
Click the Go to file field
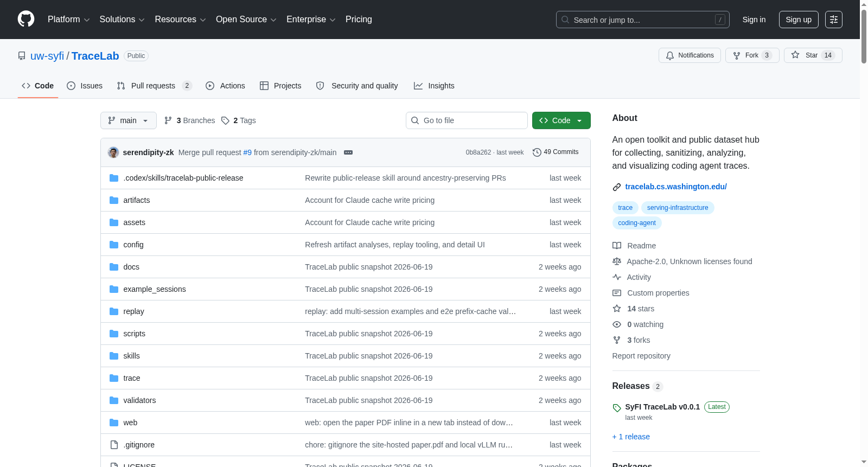click(x=467, y=120)
